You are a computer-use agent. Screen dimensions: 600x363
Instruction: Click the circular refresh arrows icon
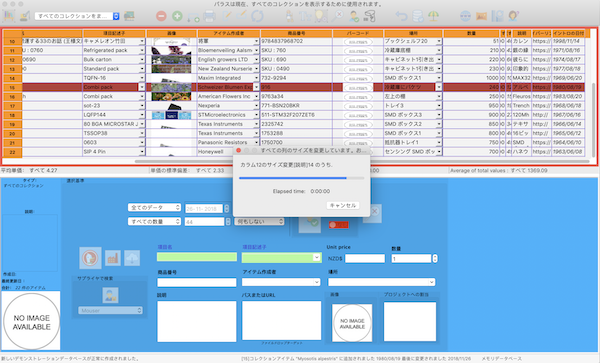257,16
